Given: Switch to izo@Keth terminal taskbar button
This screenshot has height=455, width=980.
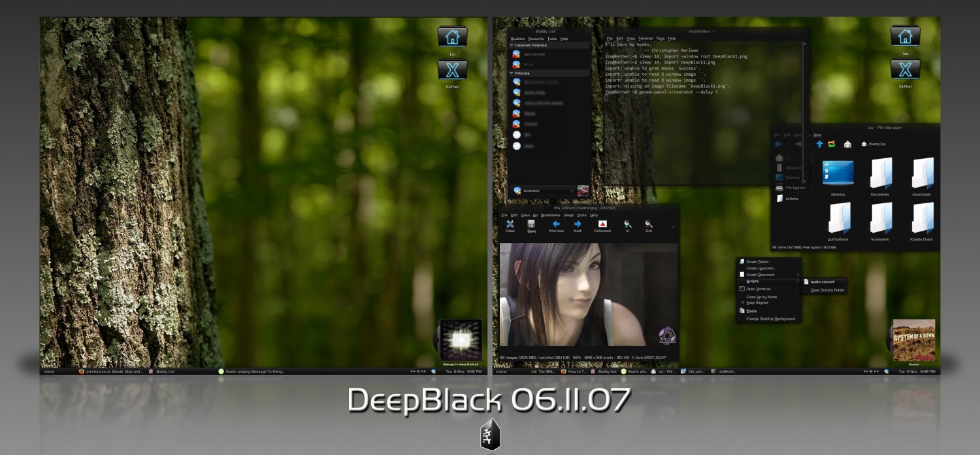Looking at the screenshot, I should click(x=723, y=371).
